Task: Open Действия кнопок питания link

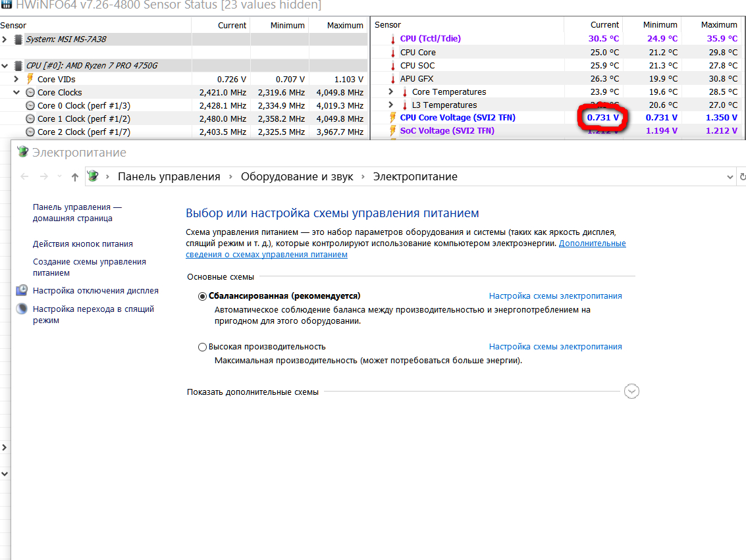Action: coord(83,244)
